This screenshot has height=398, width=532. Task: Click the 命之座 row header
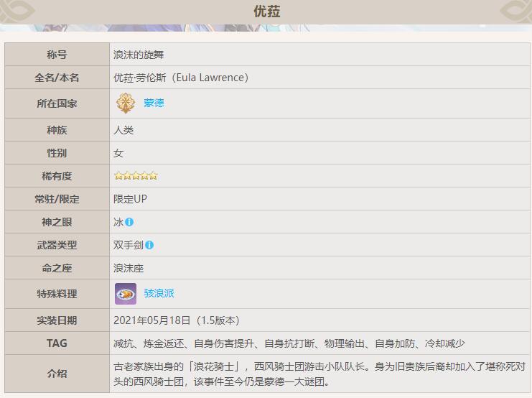point(57,268)
